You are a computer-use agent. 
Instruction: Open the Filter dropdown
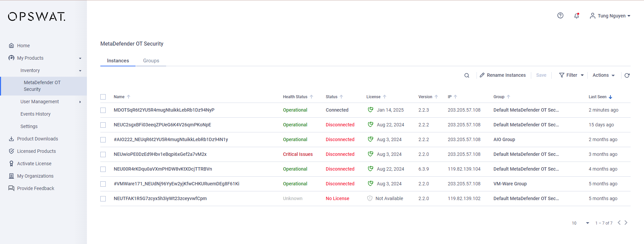571,75
